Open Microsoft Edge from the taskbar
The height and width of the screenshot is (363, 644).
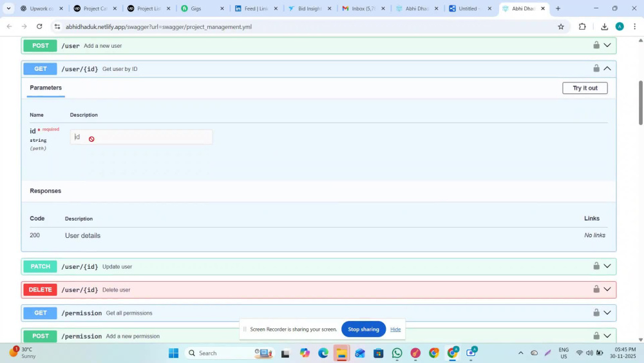pyautogui.click(x=323, y=353)
